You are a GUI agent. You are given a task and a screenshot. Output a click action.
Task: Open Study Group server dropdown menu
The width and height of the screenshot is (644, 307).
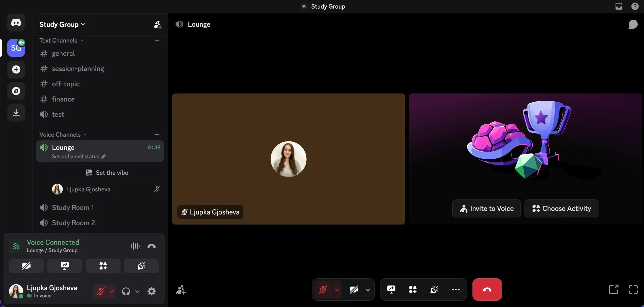pos(62,25)
